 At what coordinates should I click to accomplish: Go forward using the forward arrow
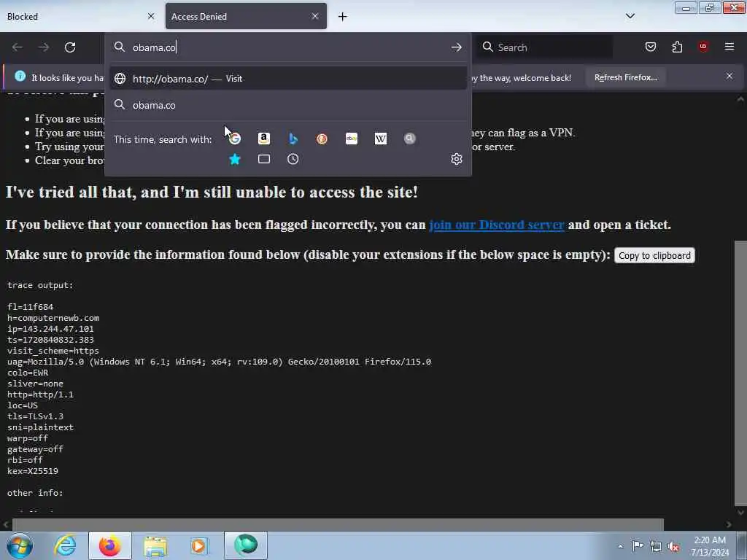(44, 47)
